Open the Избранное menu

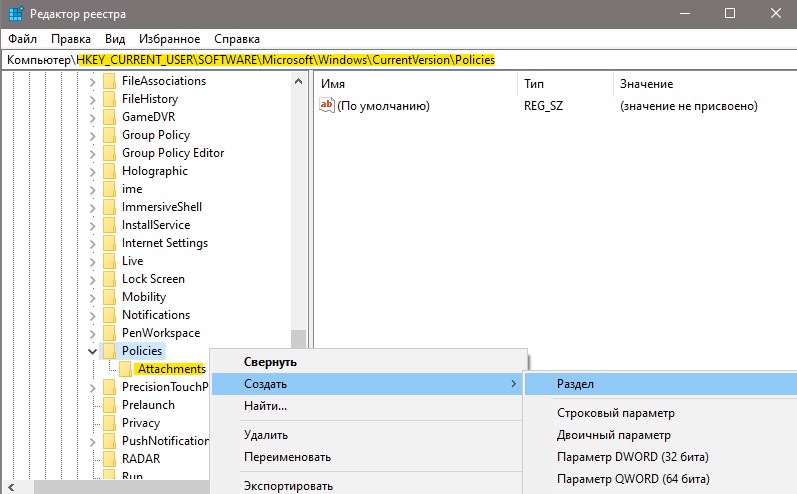pyautogui.click(x=169, y=39)
